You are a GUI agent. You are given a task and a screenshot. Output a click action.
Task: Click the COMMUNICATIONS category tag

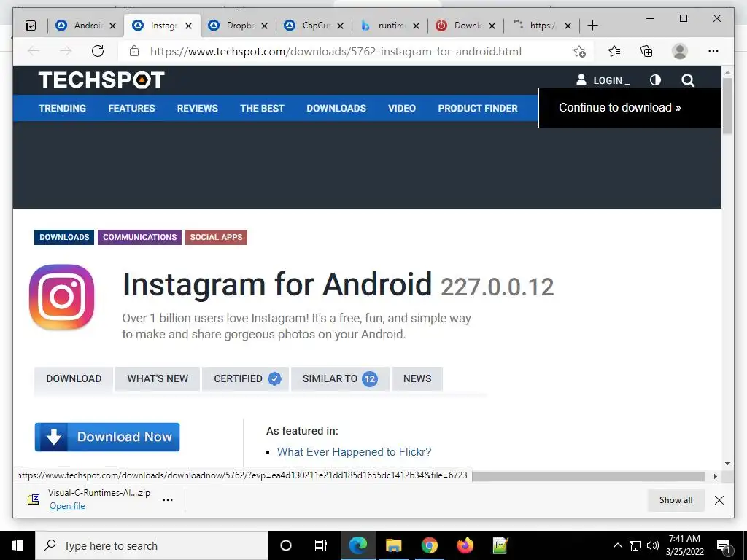[139, 237]
